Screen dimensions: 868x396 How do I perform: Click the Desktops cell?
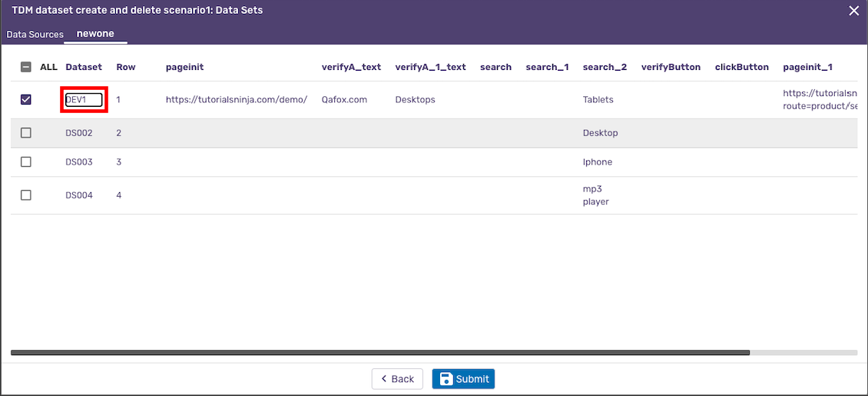(415, 100)
